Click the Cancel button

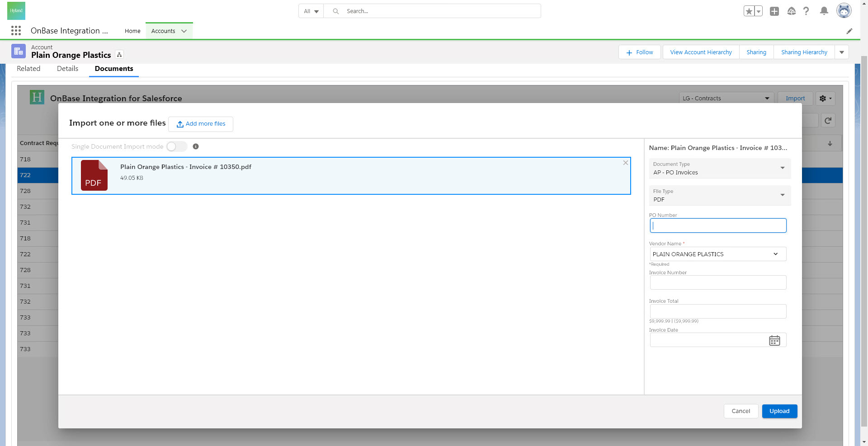(x=741, y=411)
